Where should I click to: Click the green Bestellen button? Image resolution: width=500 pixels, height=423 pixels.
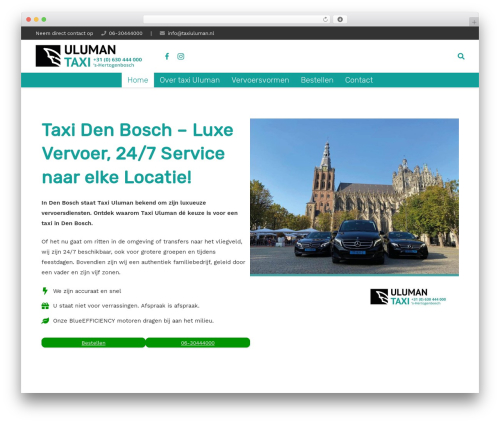(x=93, y=343)
